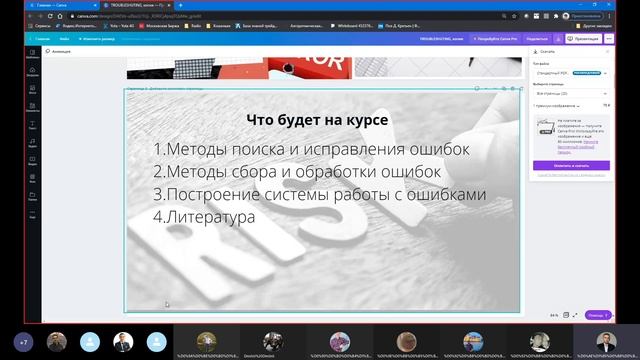This screenshot has width=640, height=360.
Task: Open the Московская Биржа bookmark
Action: (159, 26)
